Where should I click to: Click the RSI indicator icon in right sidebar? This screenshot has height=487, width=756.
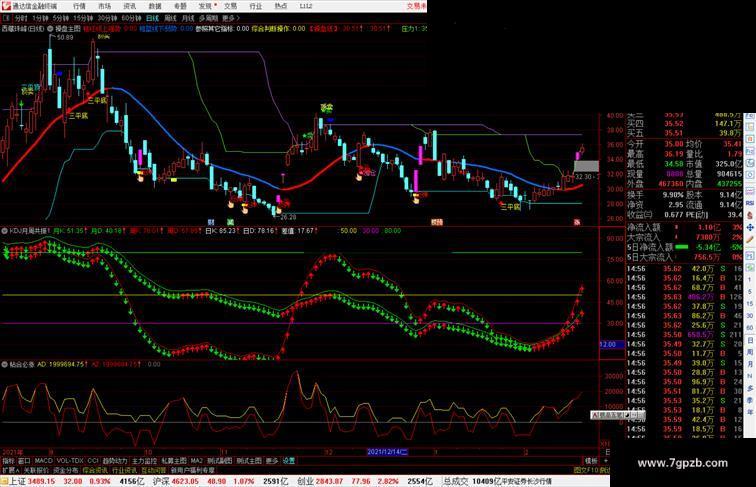point(750,203)
